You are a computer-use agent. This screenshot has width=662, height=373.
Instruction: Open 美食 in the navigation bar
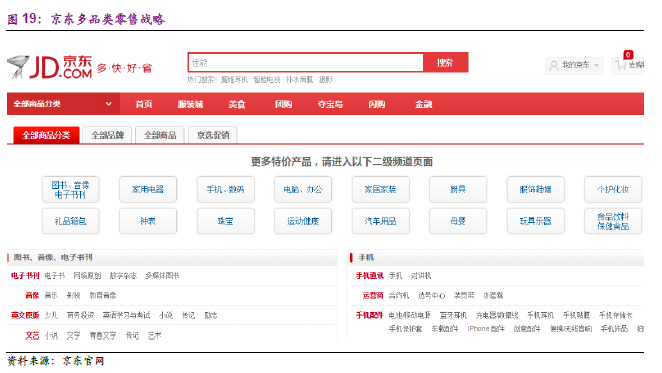click(237, 104)
